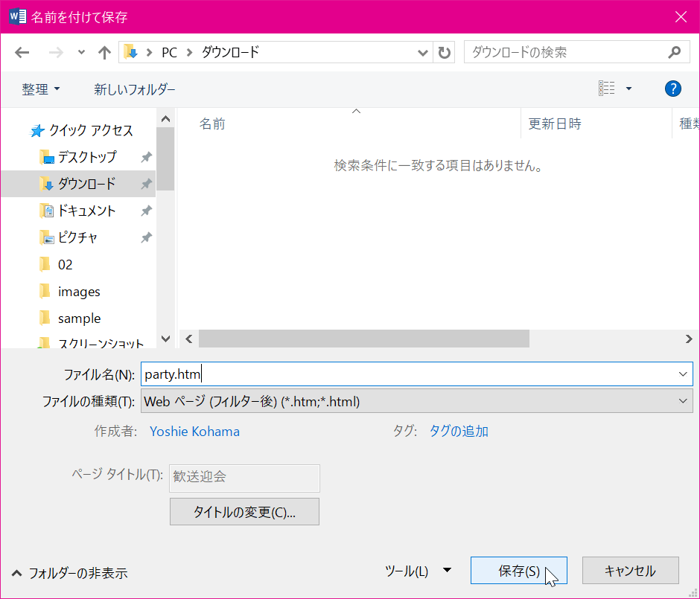Click the vertical scrollbar thumb in sidebar
The width and height of the screenshot is (700, 599).
coord(165,158)
